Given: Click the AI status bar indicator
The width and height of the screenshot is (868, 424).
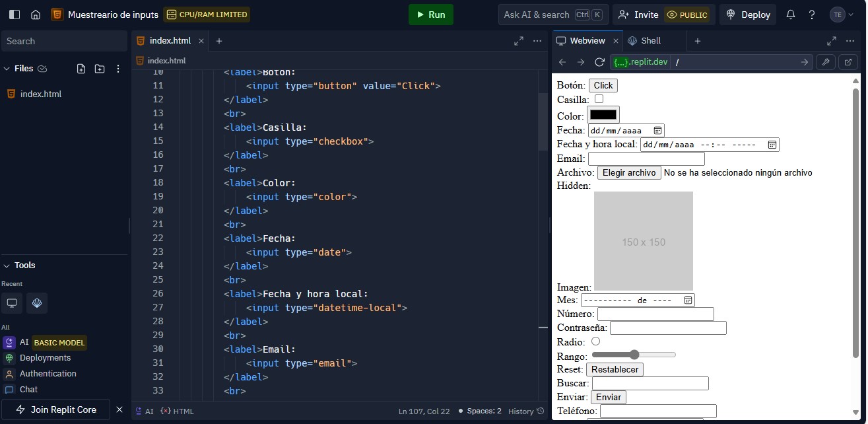Looking at the screenshot, I should pyautogui.click(x=145, y=411).
